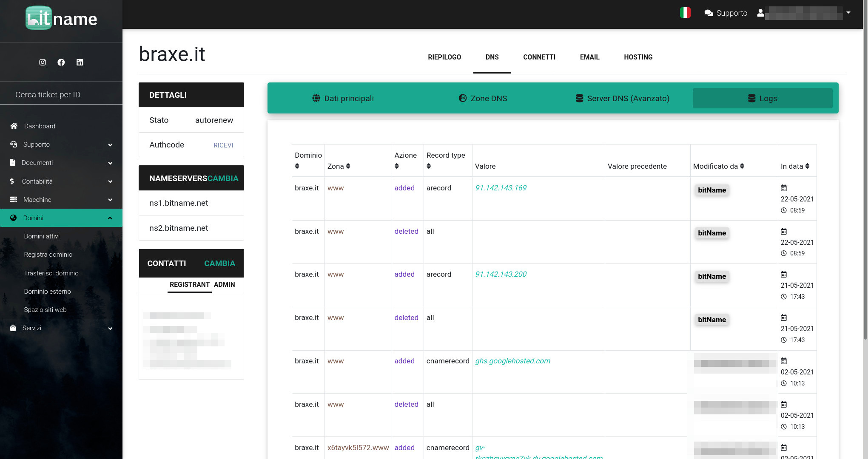Screen dimensions: 868x459
Task: Click clock icon next to 17:43 added row
Action: pyautogui.click(x=784, y=297)
